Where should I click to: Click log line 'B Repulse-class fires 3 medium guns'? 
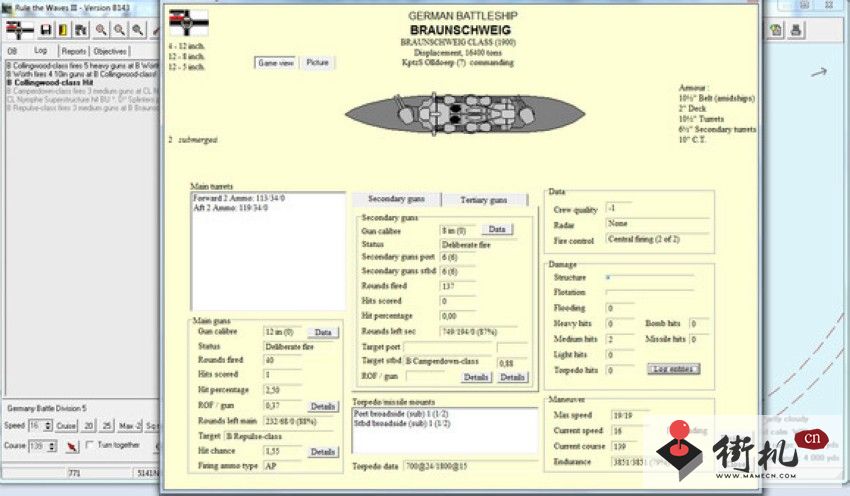pyautogui.click(x=82, y=108)
